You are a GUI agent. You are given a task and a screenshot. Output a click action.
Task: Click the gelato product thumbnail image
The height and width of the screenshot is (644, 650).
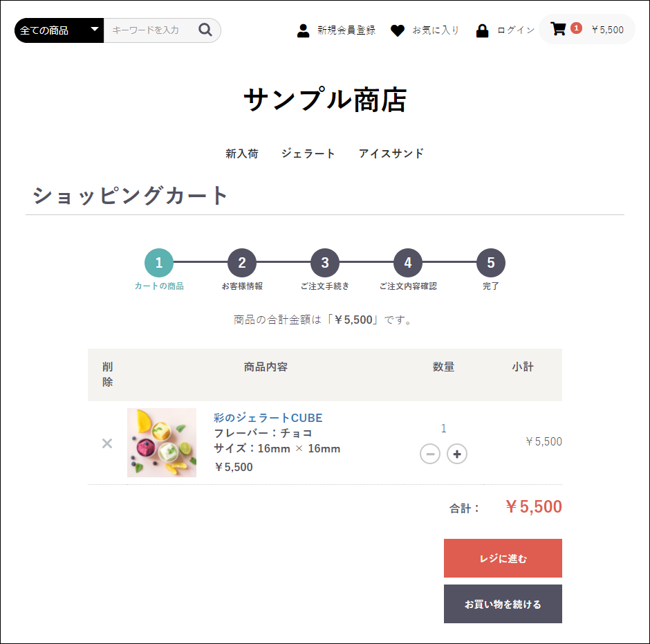click(x=162, y=443)
